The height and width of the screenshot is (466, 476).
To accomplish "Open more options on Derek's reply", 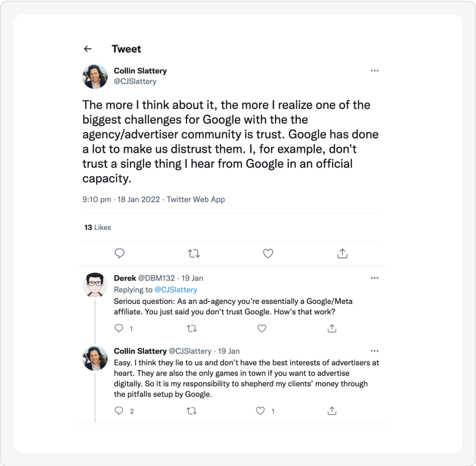I will coord(375,277).
